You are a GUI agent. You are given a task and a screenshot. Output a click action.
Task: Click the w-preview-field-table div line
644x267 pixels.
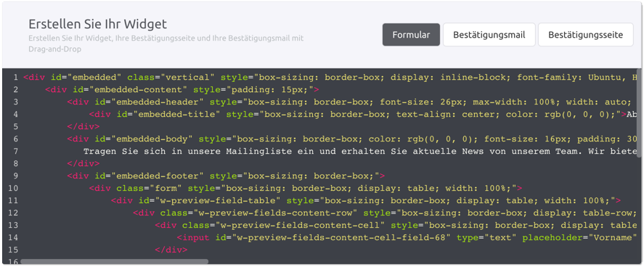click(x=365, y=200)
